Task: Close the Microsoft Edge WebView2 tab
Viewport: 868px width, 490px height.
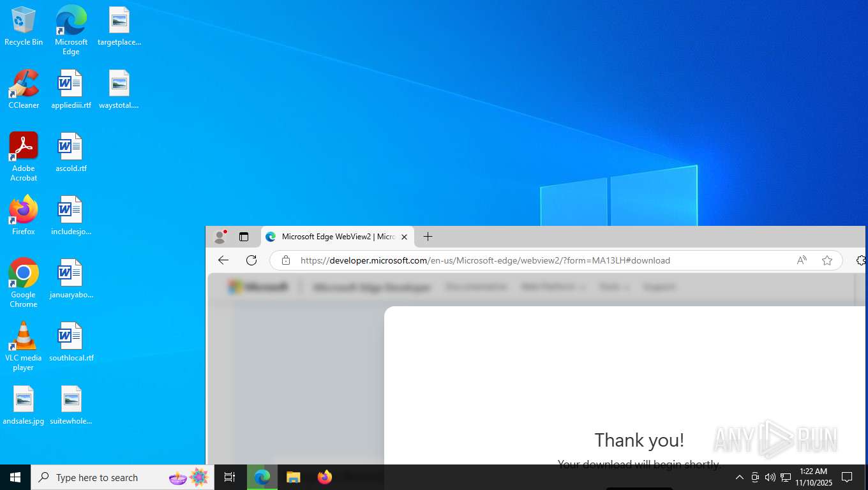Action: pyautogui.click(x=404, y=237)
